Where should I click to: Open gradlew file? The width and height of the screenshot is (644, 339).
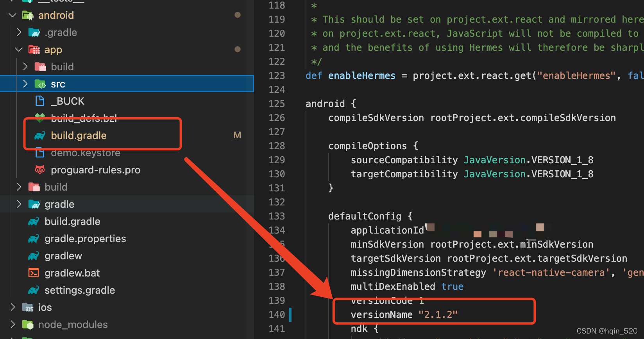click(x=63, y=256)
